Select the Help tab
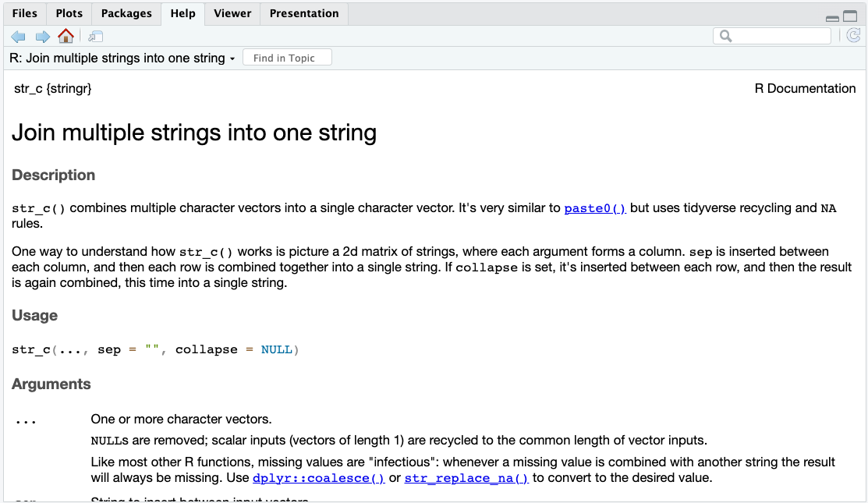Image resolution: width=868 pixels, height=503 pixels. 182,13
